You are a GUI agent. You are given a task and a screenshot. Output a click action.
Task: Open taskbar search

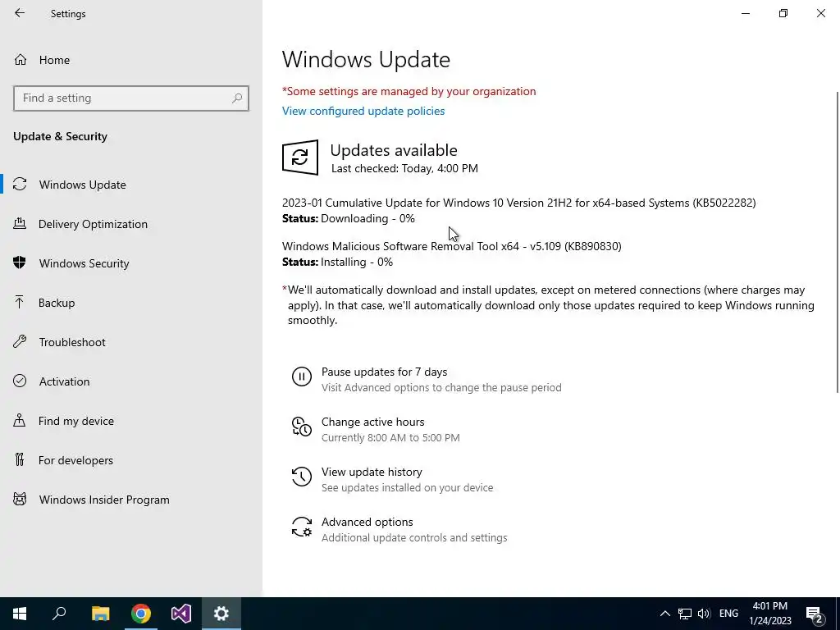tap(59, 614)
